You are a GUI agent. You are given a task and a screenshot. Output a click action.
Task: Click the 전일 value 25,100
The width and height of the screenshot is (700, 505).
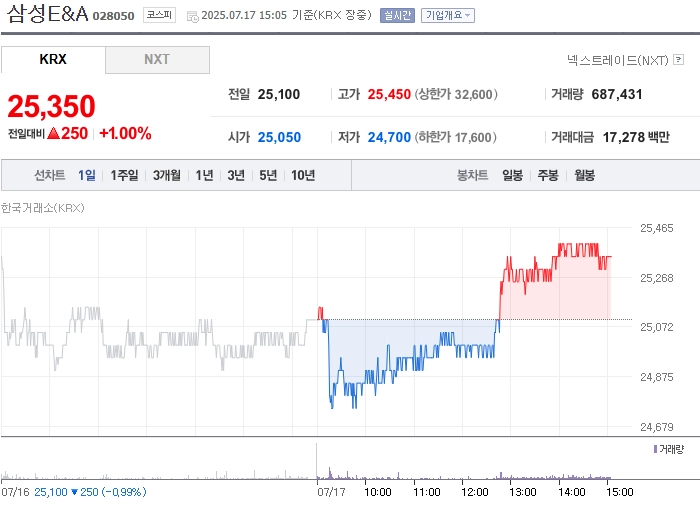click(x=279, y=94)
